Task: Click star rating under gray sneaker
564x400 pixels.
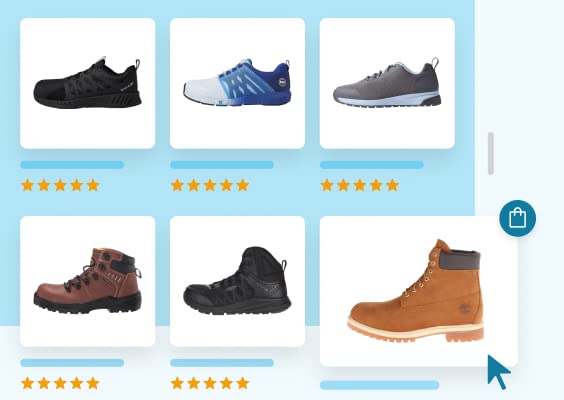Action: pyautogui.click(x=360, y=185)
